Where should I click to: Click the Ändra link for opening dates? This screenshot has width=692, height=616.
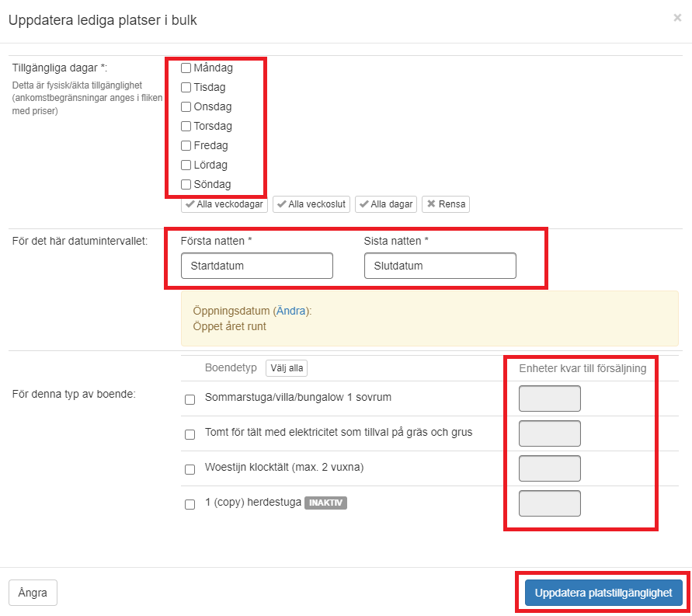pyautogui.click(x=292, y=311)
